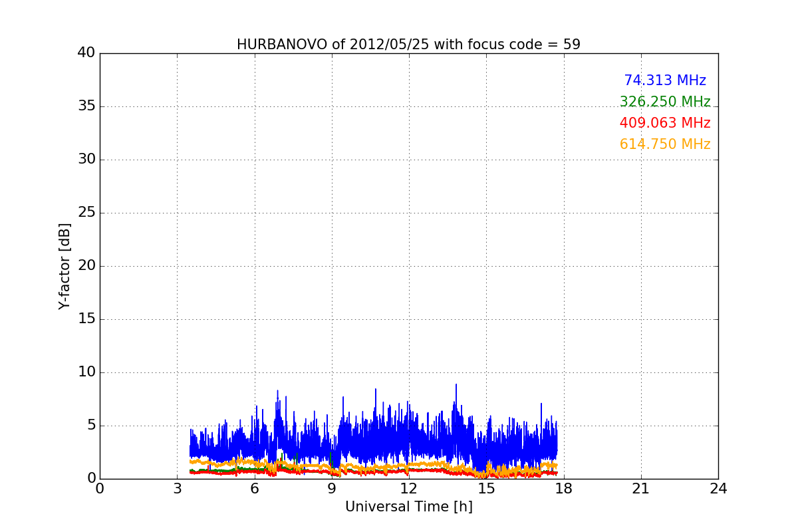Screen dimensions: 798x532
Task: Click the Y-factor [dB] axis label
Action: (x=65, y=266)
